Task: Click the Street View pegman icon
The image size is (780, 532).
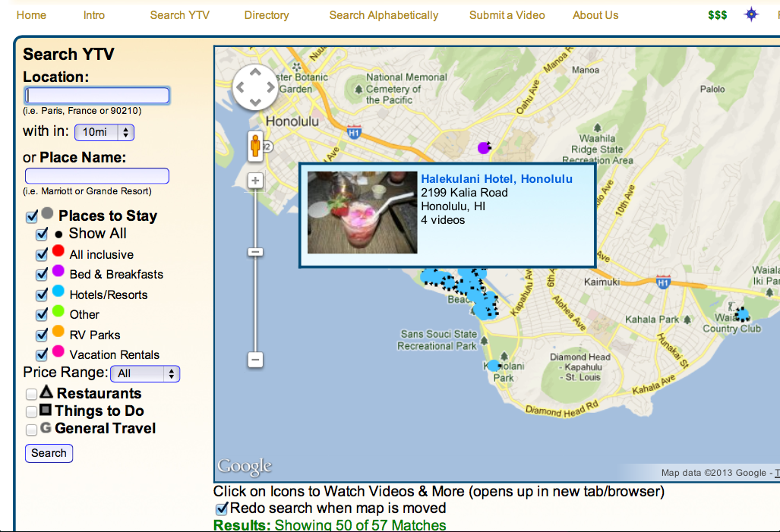Action: click(255, 146)
